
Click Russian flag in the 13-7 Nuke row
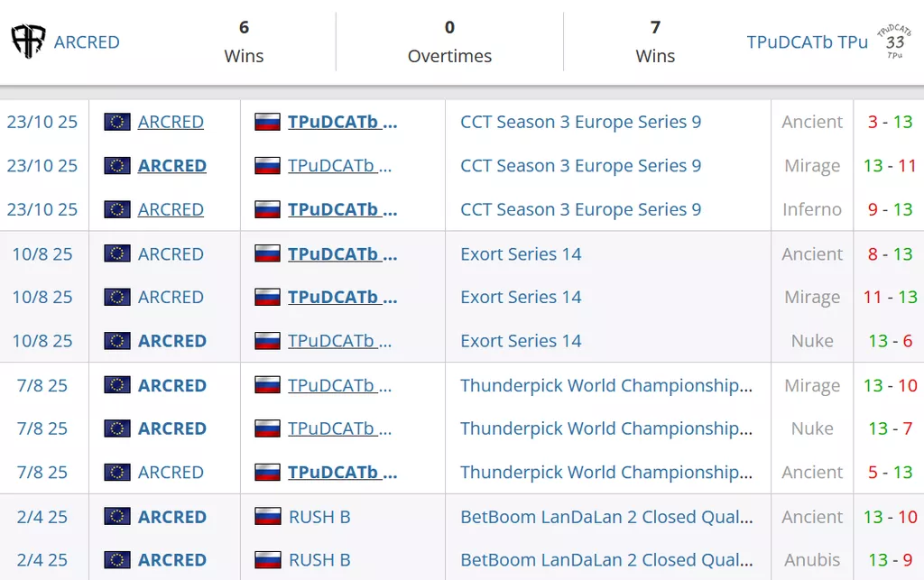(x=267, y=428)
